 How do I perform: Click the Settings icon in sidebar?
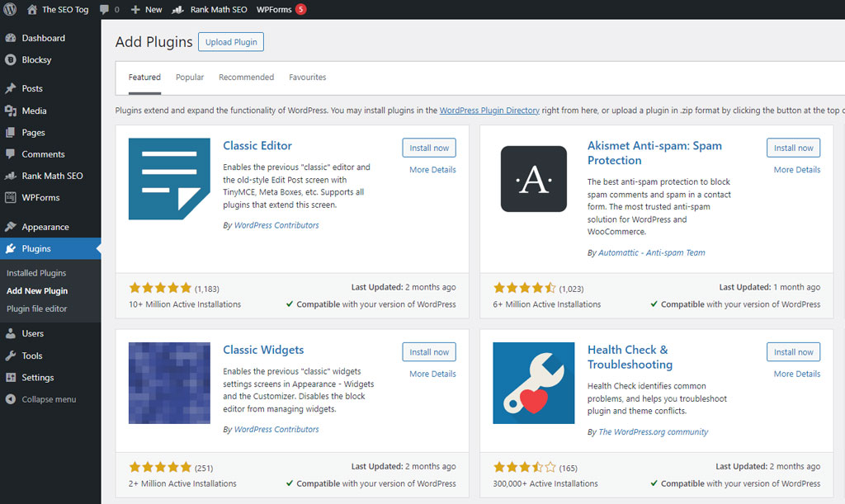10,378
